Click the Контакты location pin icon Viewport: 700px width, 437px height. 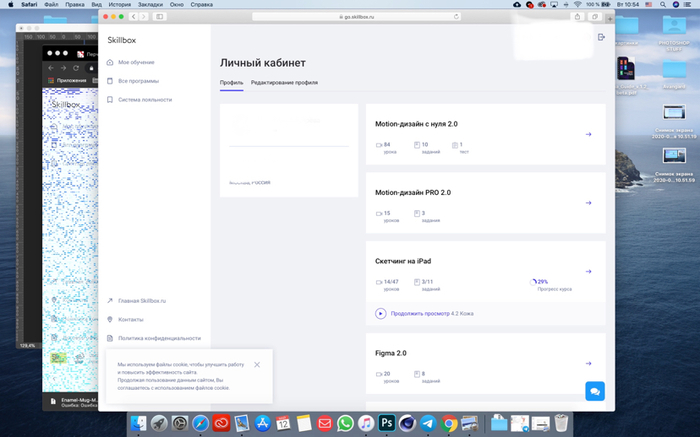coord(110,320)
